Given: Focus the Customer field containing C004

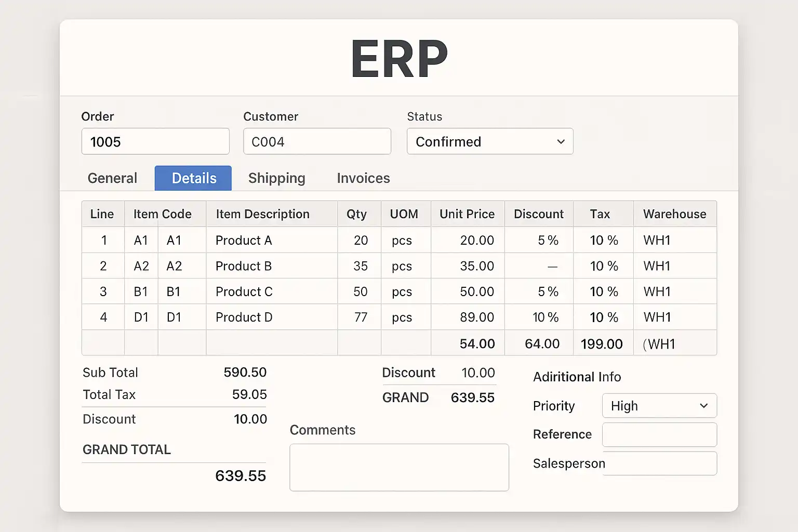Looking at the screenshot, I should pyautogui.click(x=317, y=141).
